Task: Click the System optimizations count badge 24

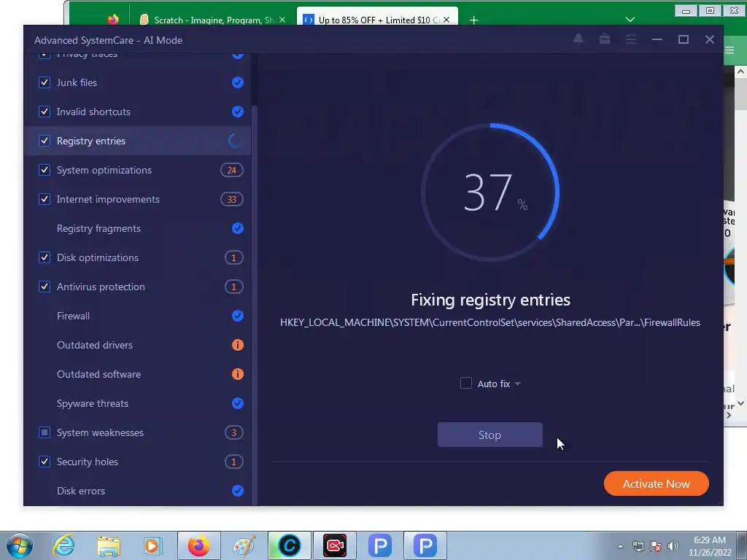Action: point(231,170)
